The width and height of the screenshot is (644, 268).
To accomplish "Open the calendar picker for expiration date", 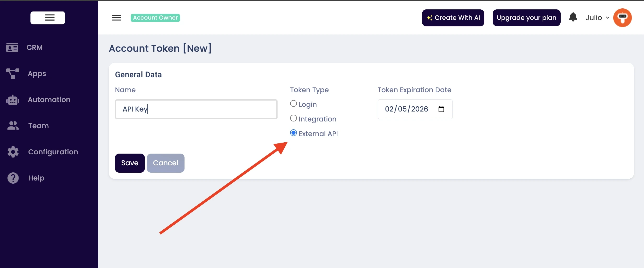I will tap(441, 109).
